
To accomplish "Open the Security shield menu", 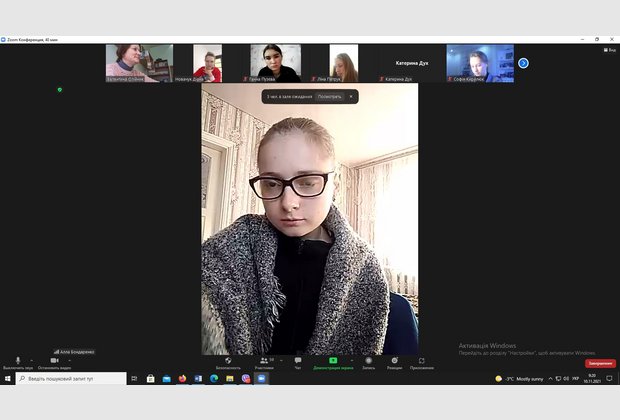I will [228, 363].
